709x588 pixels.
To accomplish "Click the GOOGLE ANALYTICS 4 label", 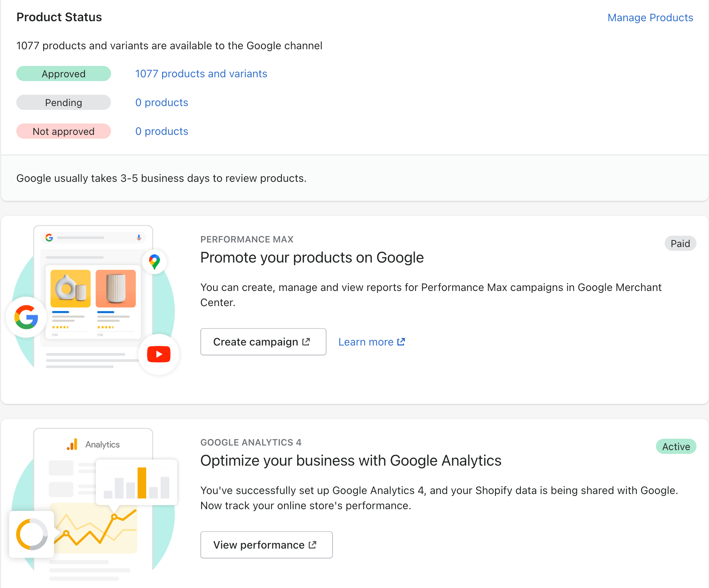I will [251, 443].
